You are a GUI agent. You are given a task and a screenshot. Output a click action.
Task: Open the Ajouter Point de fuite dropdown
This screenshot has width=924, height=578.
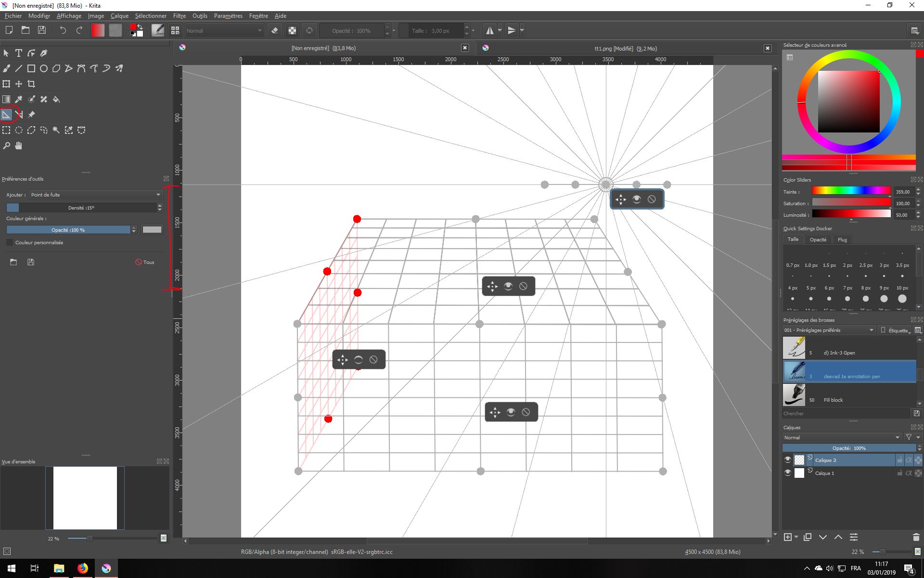tap(95, 195)
